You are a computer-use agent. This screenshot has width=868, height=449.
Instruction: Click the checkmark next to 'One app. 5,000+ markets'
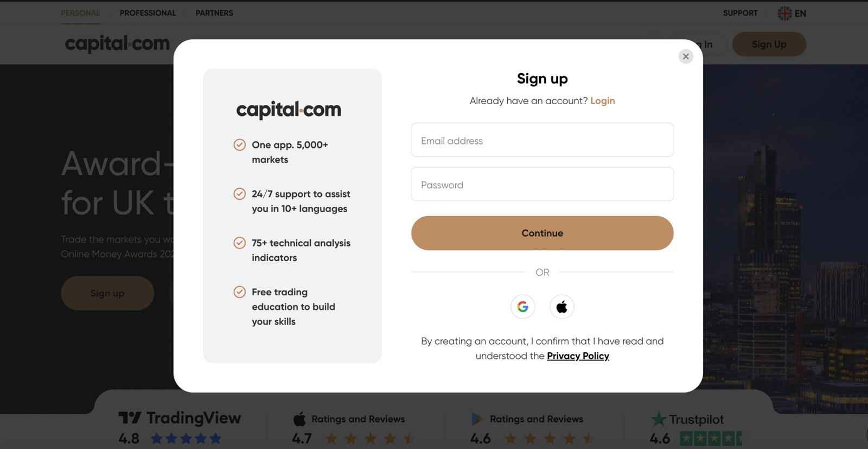point(240,144)
